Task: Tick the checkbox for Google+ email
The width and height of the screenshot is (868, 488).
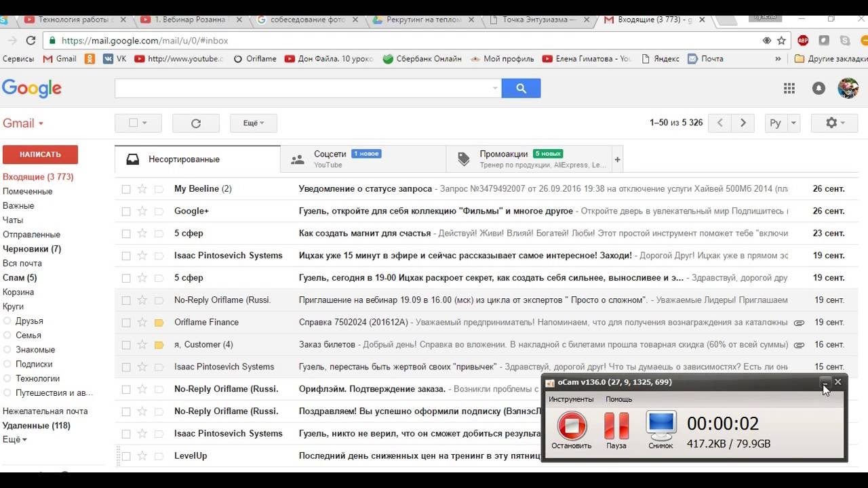Action: tap(125, 211)
